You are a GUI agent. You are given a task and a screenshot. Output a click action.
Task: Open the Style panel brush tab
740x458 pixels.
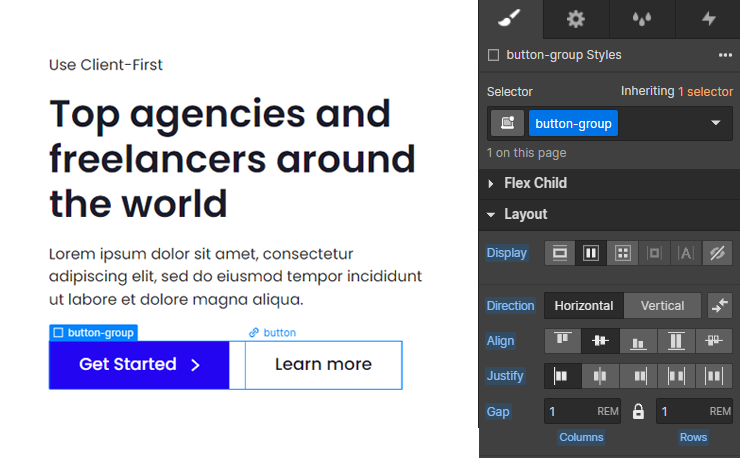click(511, 19)
